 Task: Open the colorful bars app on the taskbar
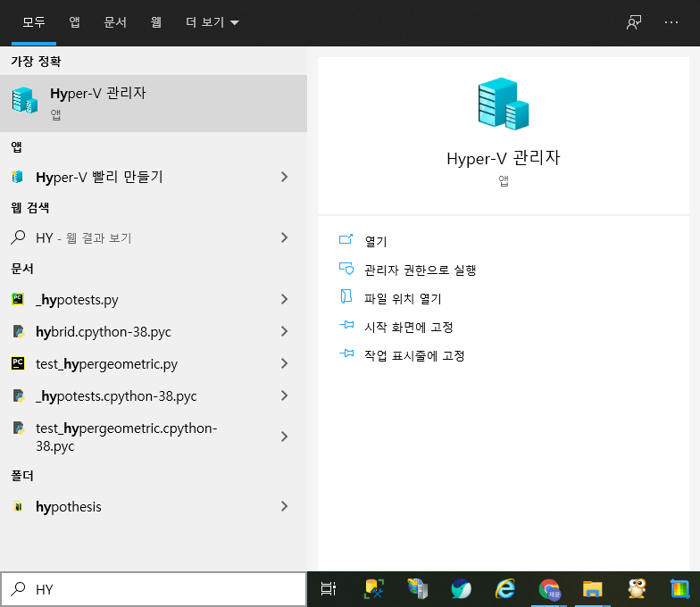pos(680,589)
